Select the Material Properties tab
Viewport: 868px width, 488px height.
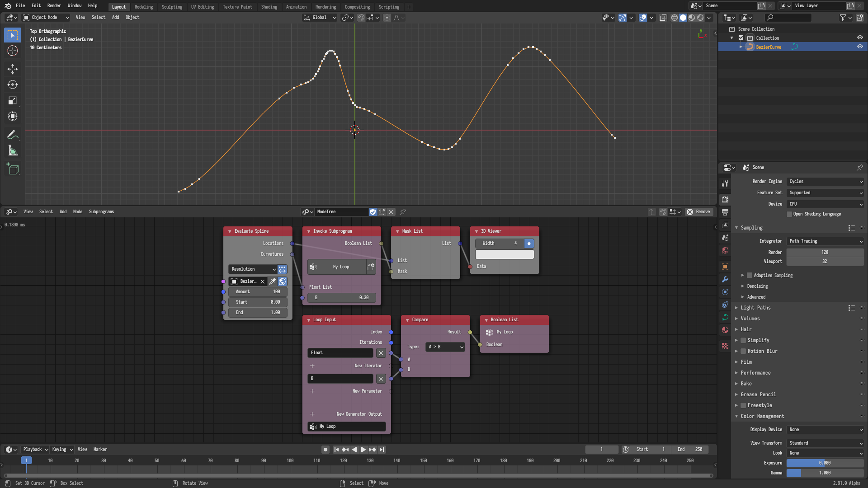coord(725,330)
